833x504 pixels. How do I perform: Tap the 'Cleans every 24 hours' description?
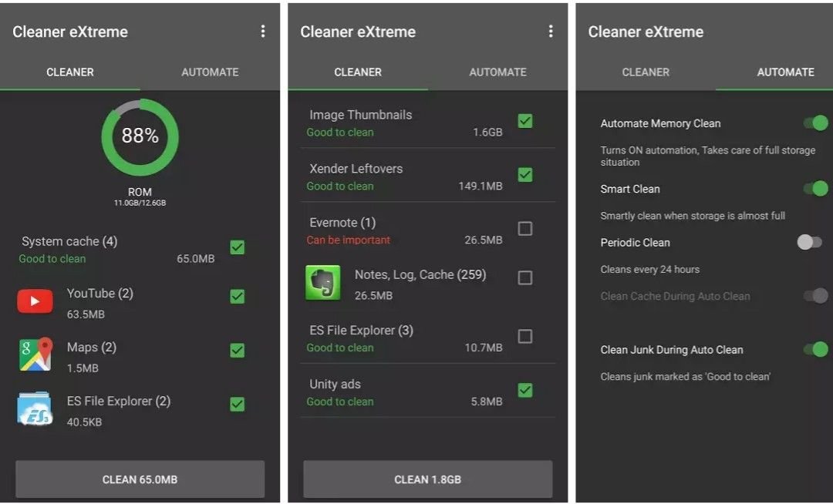(x=649, y=269)
